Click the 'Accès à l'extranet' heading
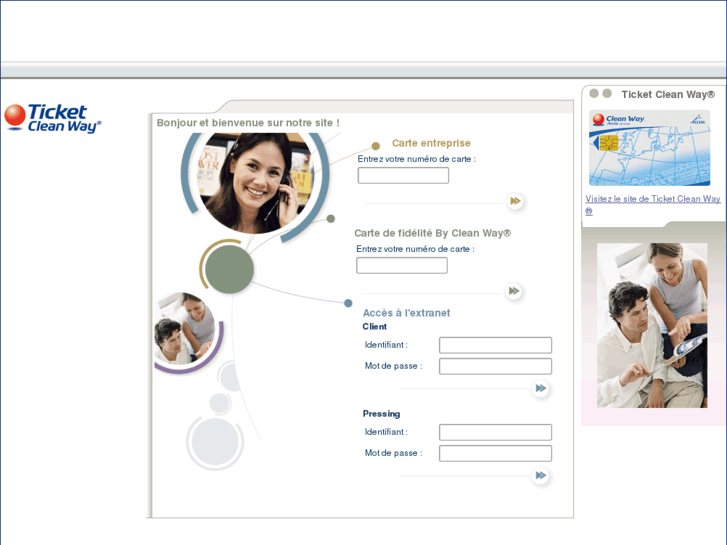 [406, 313]
